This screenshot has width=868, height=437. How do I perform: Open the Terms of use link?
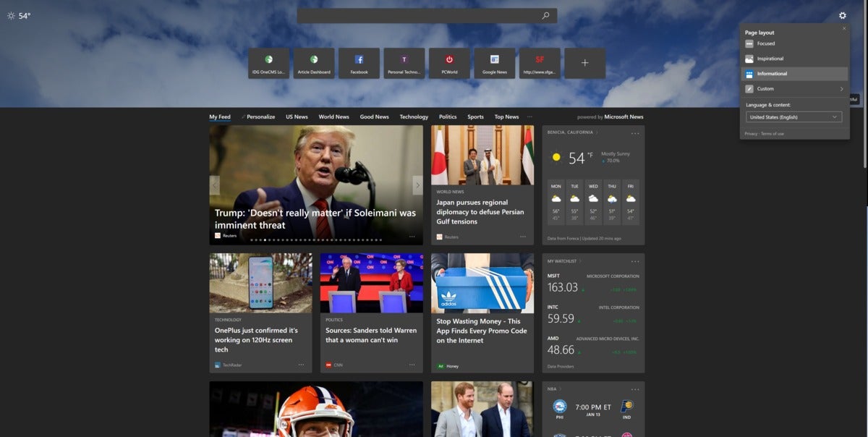[773, 134]
